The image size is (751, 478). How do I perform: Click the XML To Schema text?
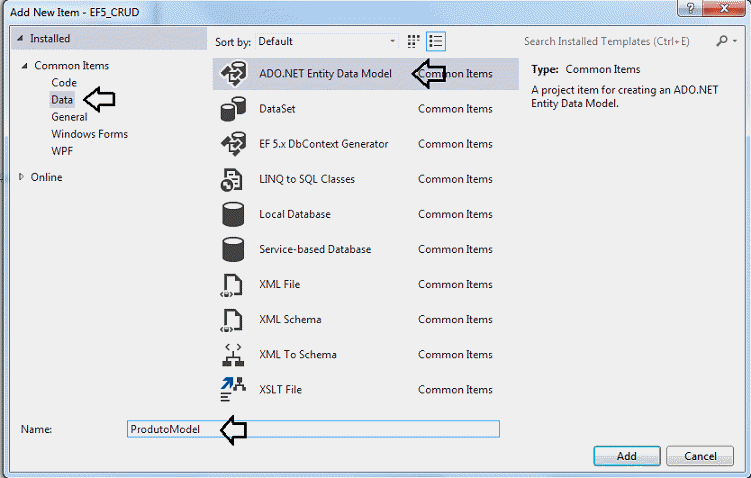click(x=297, y=354)
